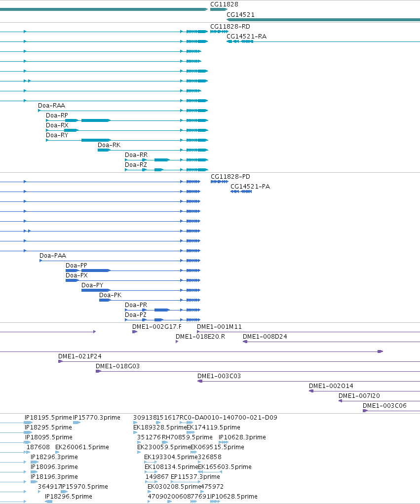This screenshot has width=420, height=504.
Task: Select the Doa-PY protein label
Action: [92, 285]
